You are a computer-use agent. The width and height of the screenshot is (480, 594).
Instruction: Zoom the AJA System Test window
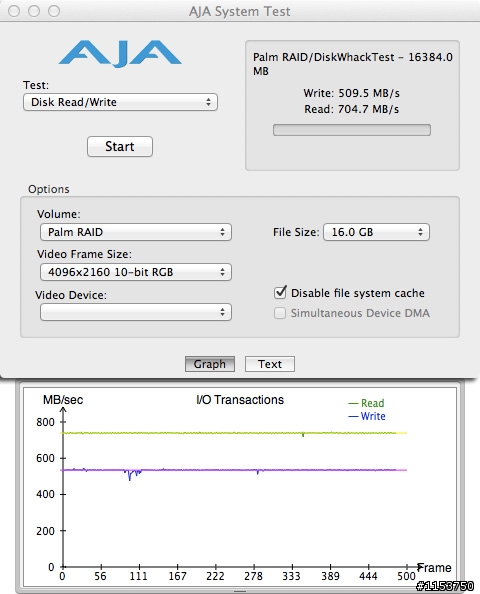(x=54, y=11)
